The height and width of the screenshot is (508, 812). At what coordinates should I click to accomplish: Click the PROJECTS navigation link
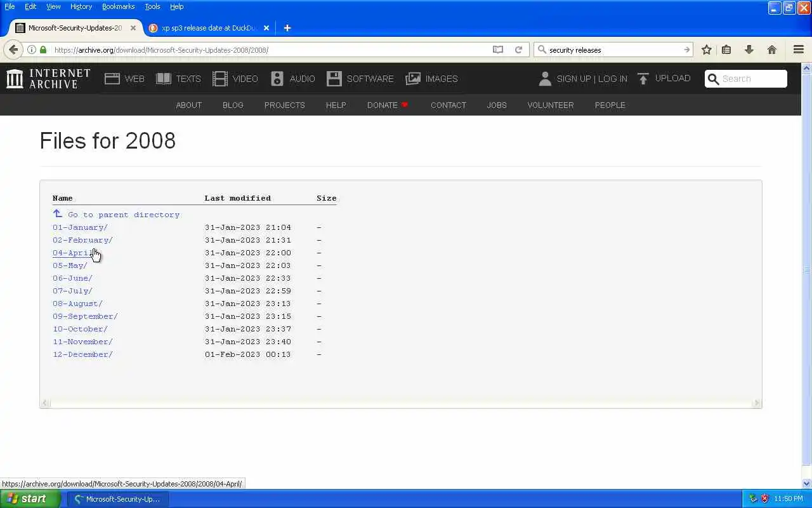284,105
